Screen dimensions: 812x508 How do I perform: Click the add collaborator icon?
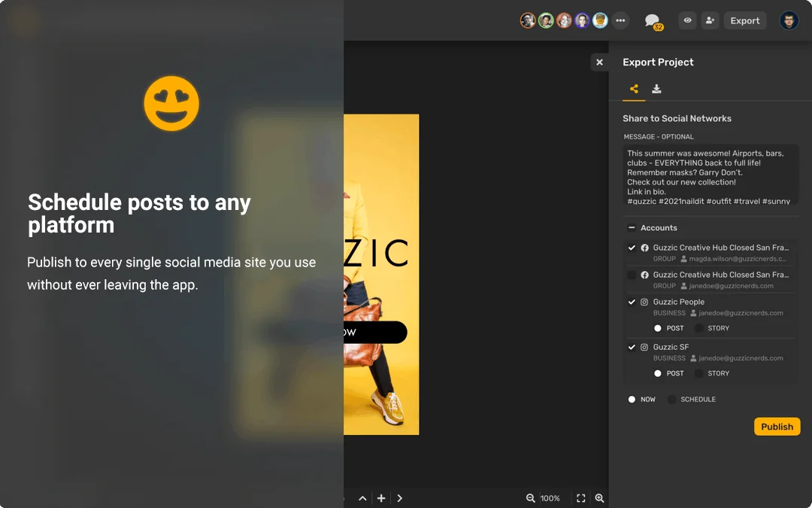tap(710, 20)
